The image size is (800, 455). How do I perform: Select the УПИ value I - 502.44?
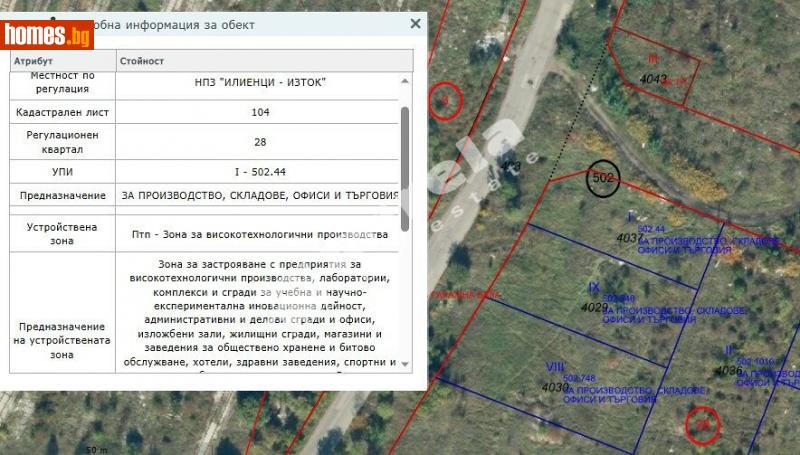(x=260, y=172)
